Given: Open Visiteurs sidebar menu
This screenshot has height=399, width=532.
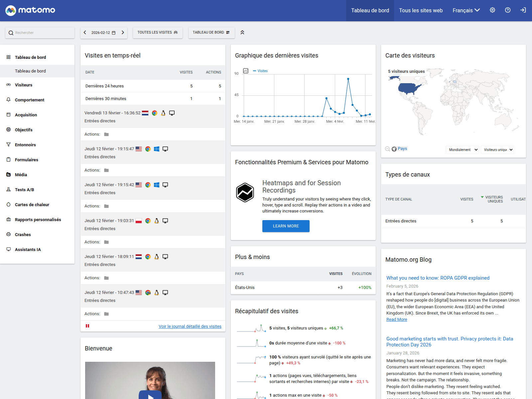Looking at the screenshot, I should coord(37,85).
